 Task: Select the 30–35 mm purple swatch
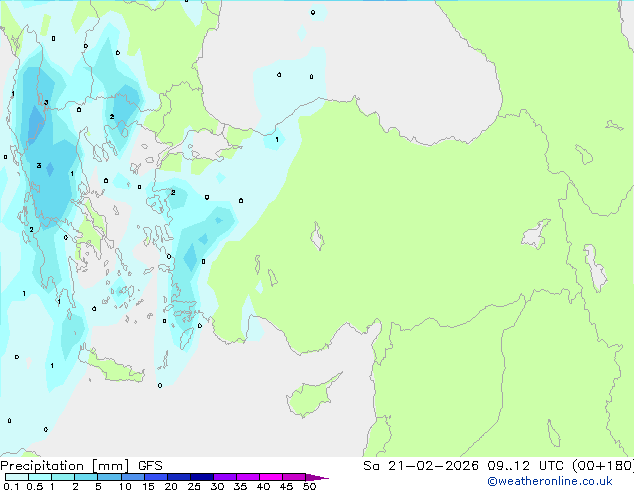225,477
